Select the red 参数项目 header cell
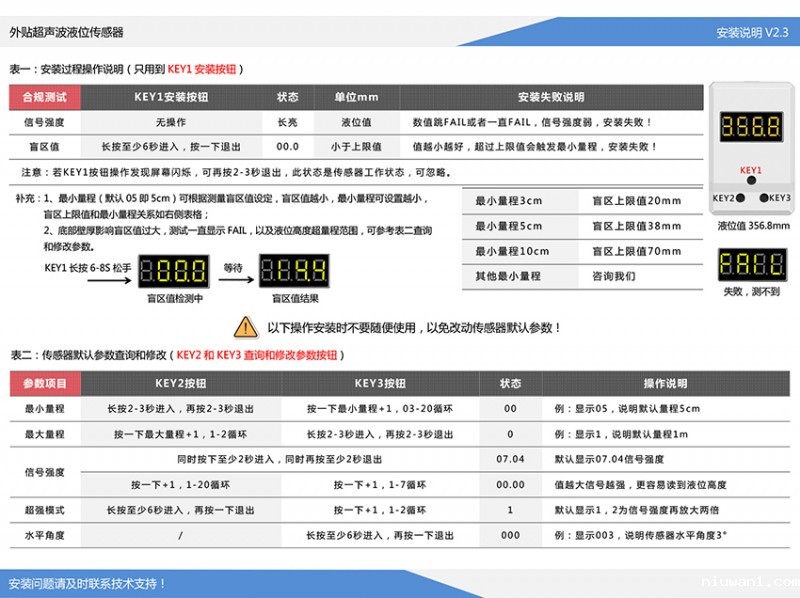Viewport: 800px width, 598px height. pyautogui.click(x=44, y=384)
